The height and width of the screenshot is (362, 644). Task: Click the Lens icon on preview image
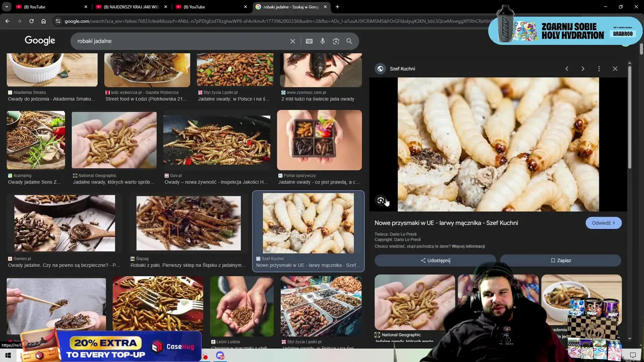click(380, 201)
